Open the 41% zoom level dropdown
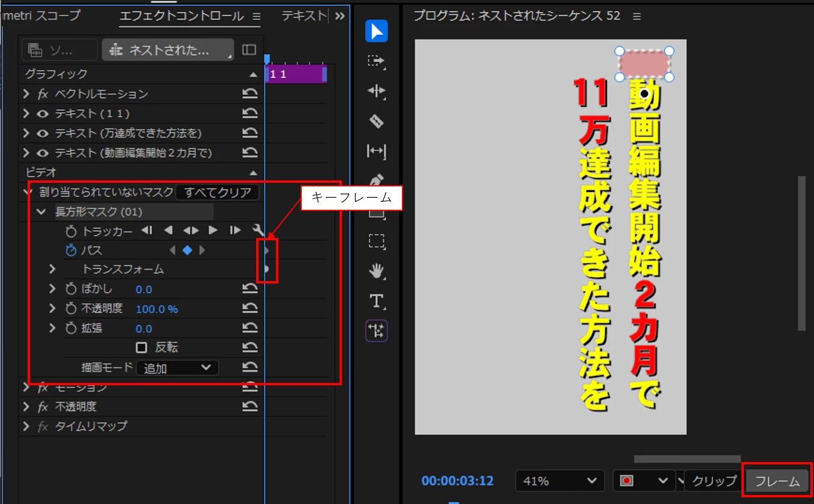814x504 pixels. [x=559, y=481]
